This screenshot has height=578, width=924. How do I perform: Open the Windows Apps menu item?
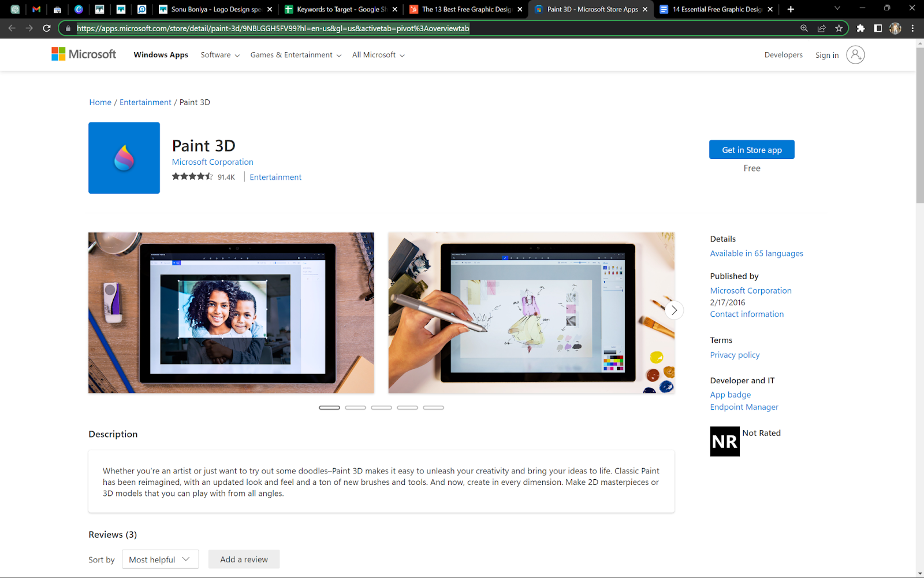point(161,55)
